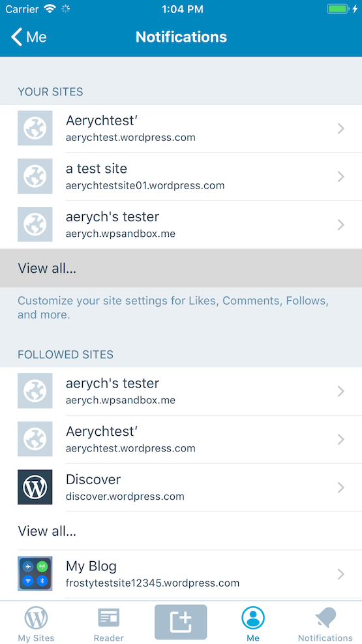Open aerych's tester in Your Sites

(x=181, y=224)
